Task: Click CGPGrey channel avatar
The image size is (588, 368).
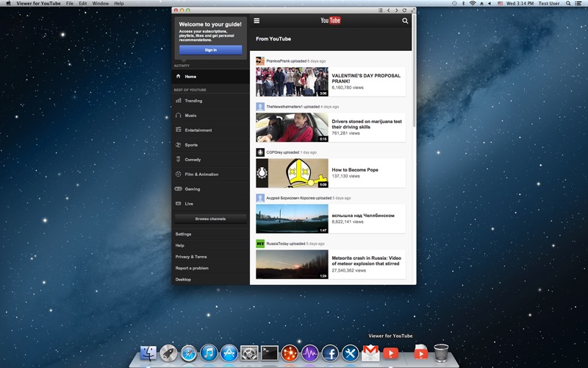Action: pyautogui.click(x=260, y=152)
